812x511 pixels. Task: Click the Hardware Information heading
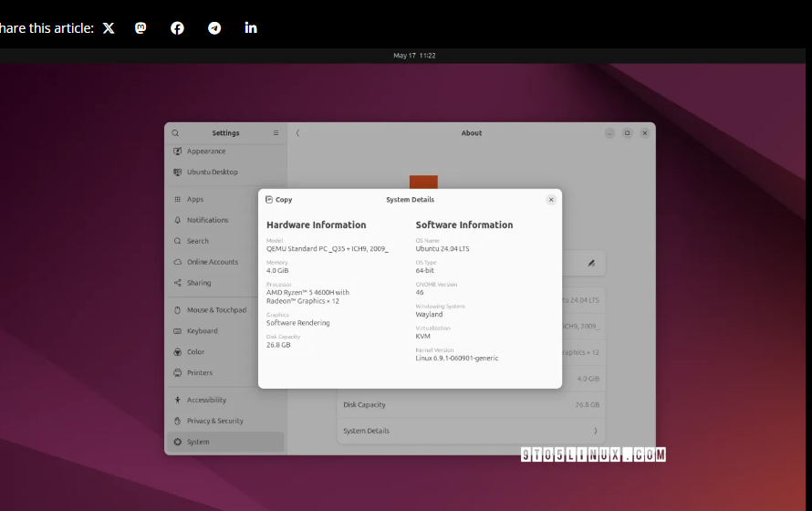pyautogui.click(x=317, y=224)
